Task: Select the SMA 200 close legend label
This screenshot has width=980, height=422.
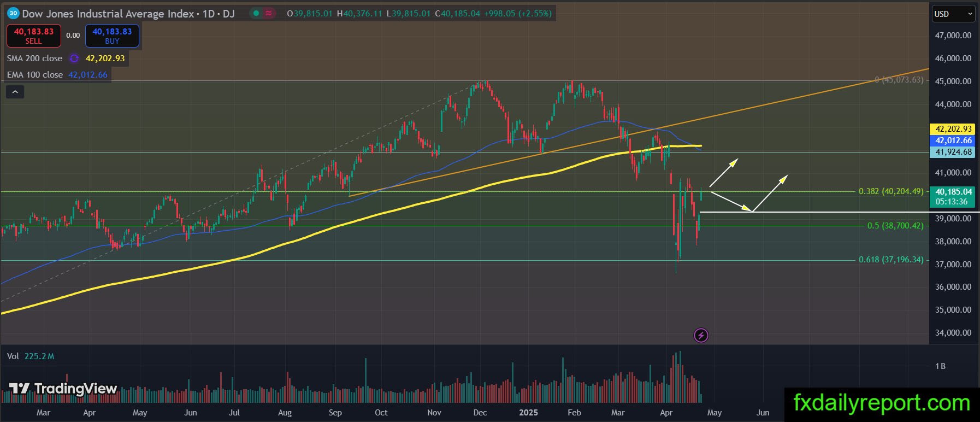Action: [x=34, y=58]
